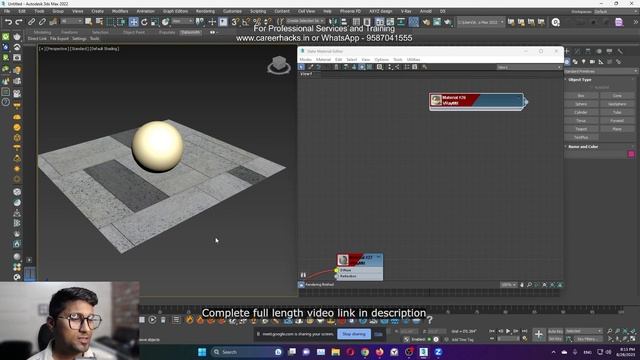The height and width of the screenshot is (360, 640).
Task: Enable the Angle Snap toggle
Action: [246, 22]
